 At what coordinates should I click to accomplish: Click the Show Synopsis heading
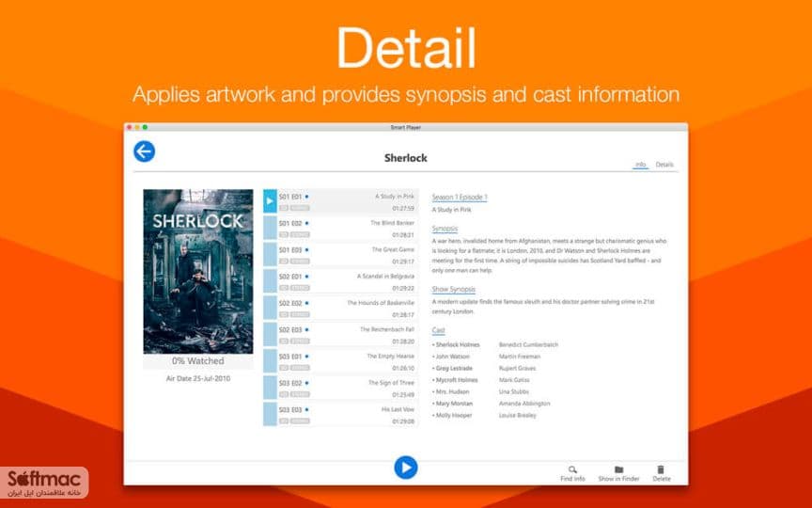pos(453,289)
